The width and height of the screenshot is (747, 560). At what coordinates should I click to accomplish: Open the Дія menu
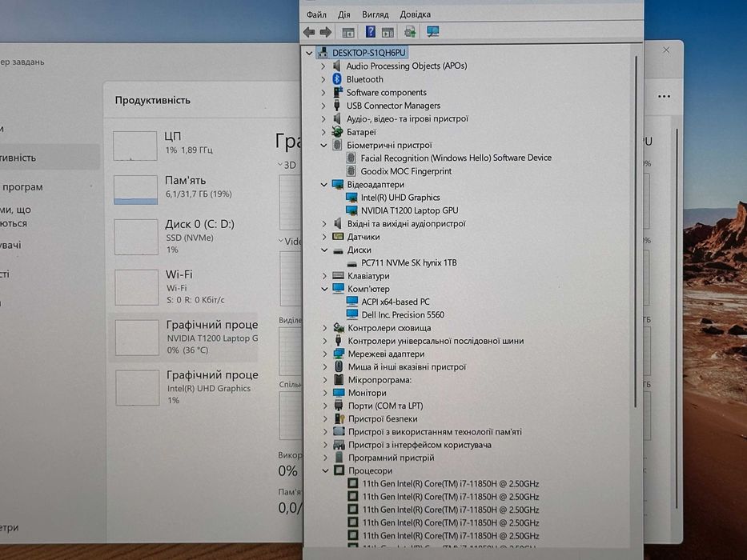[344, 14]
